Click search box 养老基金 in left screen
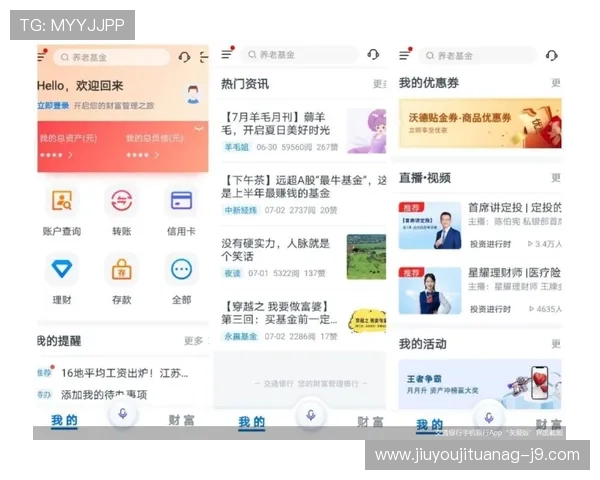Screen dimensions: 600x480 [111, 57]
